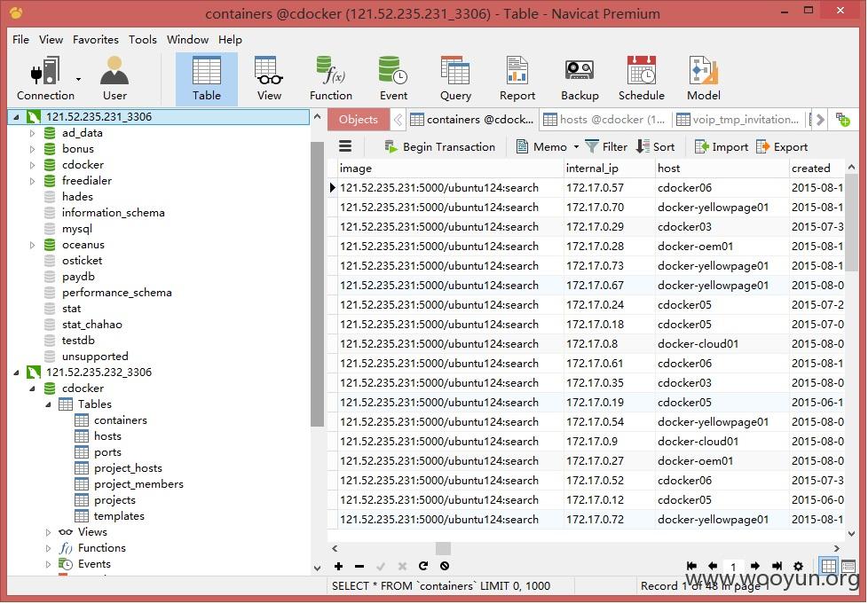Click the Memo button
This screenshot has height=604, width=868.
coord(541,146)
